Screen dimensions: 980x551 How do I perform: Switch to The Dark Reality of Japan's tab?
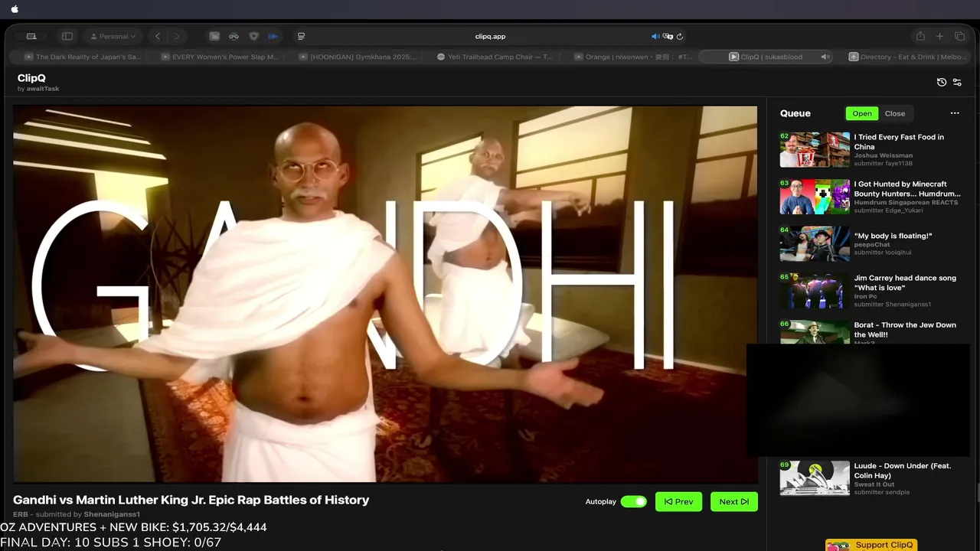(83, 57)
